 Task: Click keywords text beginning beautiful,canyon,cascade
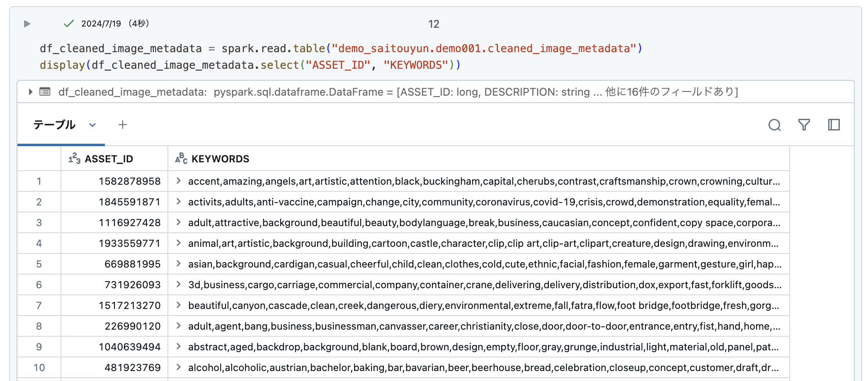pos(484,305)
